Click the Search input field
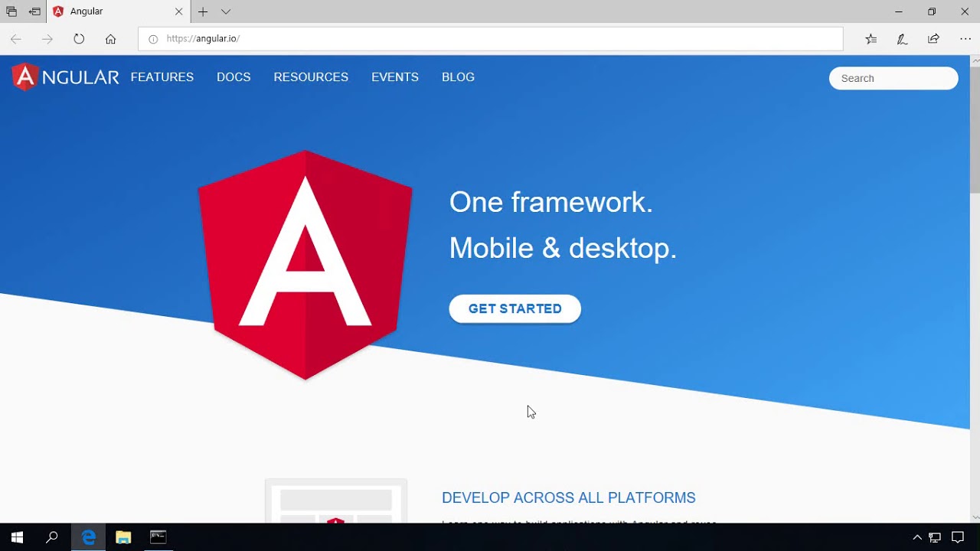The height and width of the screenshot is (551, 980). click(893, 78)
